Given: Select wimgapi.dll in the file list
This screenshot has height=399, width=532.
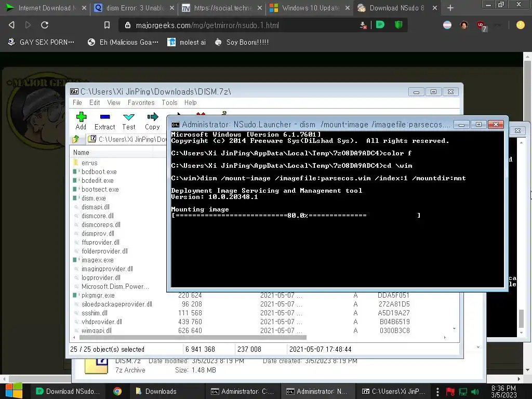Looking at the screenshot, I should pos(96,330).
